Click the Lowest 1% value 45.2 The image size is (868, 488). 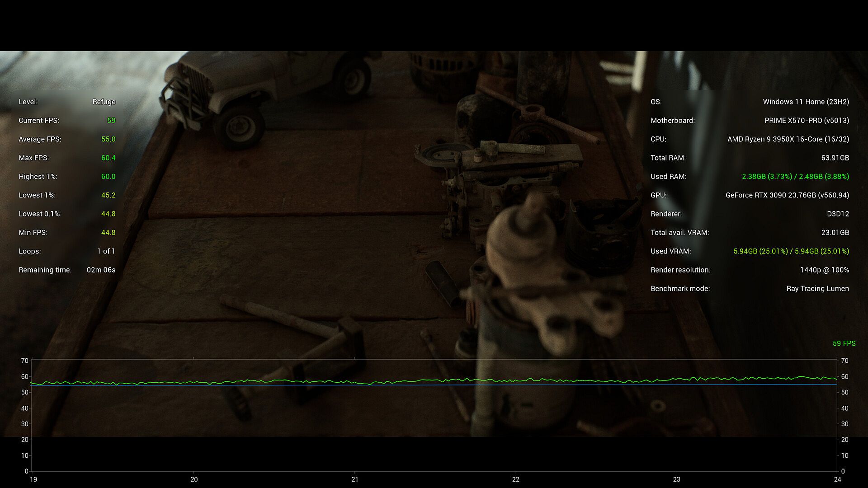point(108,195)
